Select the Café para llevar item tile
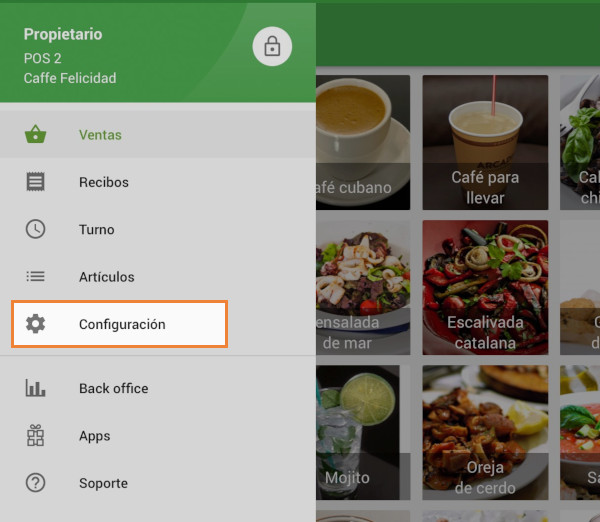 [x=485, y=141]
